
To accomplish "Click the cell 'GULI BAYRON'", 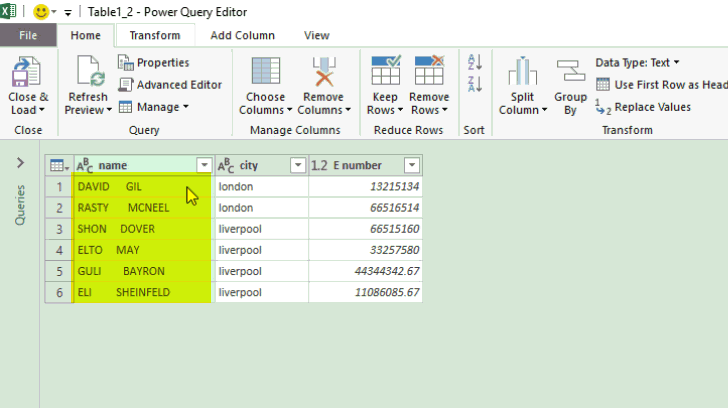I will 144,271.
